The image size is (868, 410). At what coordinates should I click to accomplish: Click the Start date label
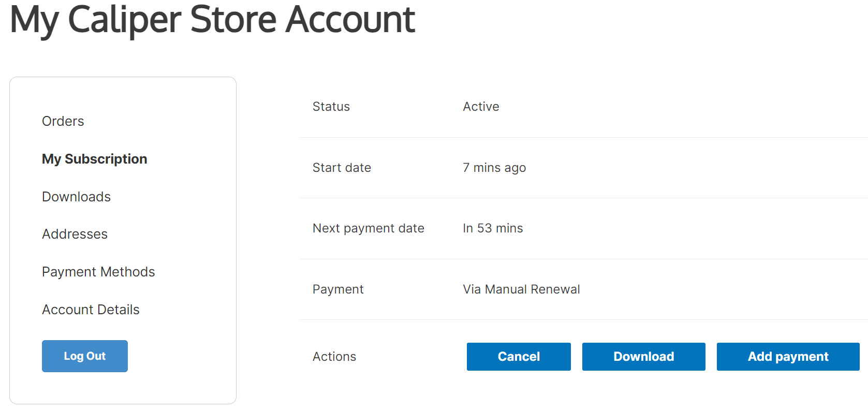coord(342,168)
